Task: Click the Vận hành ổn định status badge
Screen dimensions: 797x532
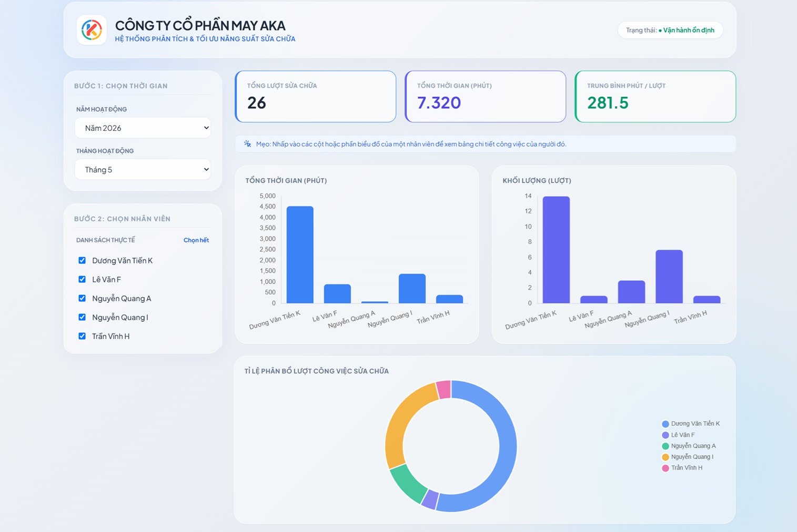Action: tap(670, 30)
